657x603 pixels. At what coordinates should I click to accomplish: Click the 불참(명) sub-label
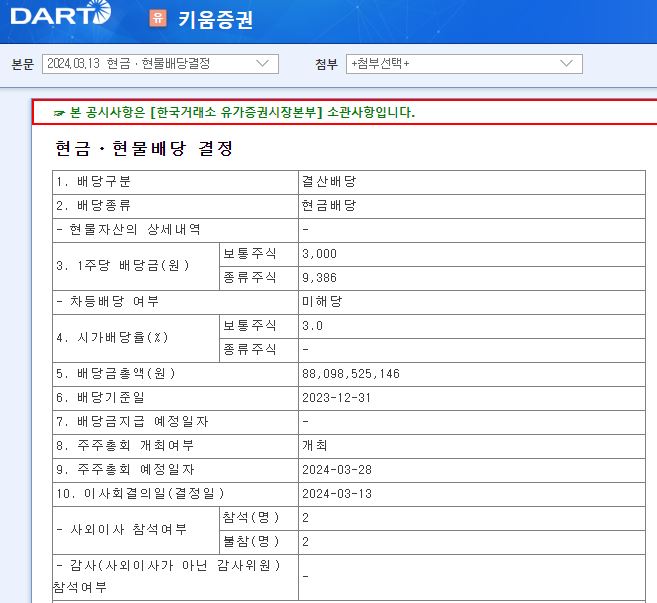pyautogui.click(x=251, y=541)
